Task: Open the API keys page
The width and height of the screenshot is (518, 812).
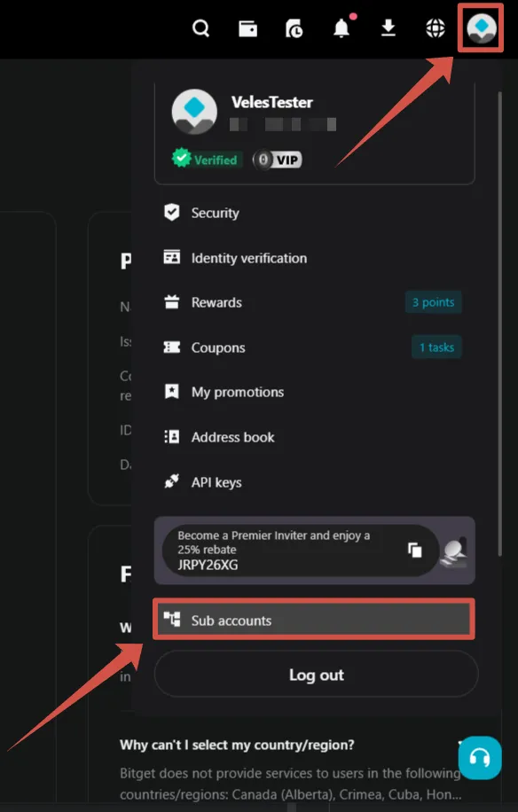Action: pos(216,481)
